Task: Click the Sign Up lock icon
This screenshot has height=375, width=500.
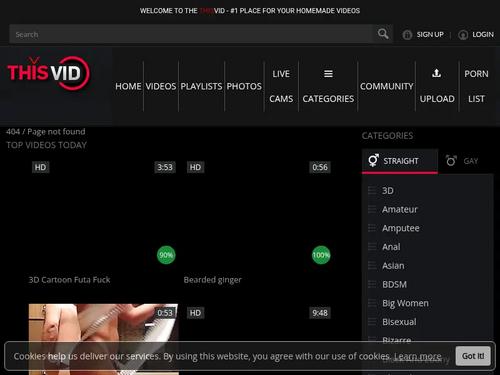Action: click(407, 35)
